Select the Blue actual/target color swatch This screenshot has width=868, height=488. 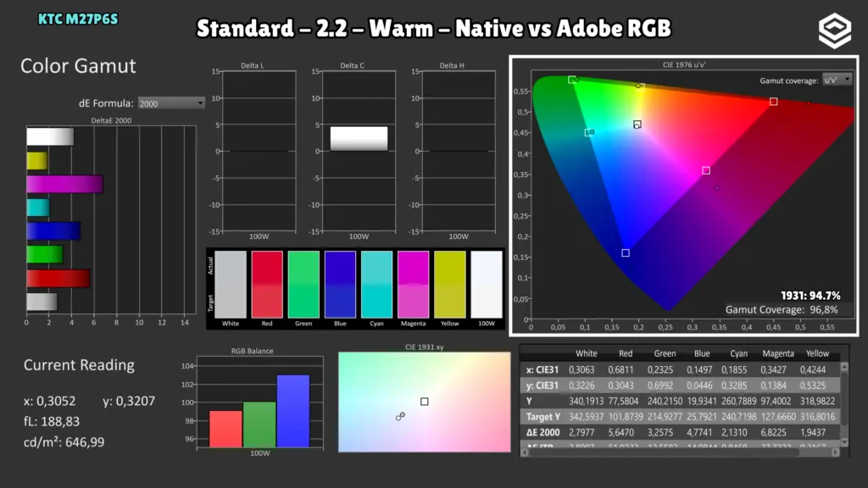click(x=340, y=285)
